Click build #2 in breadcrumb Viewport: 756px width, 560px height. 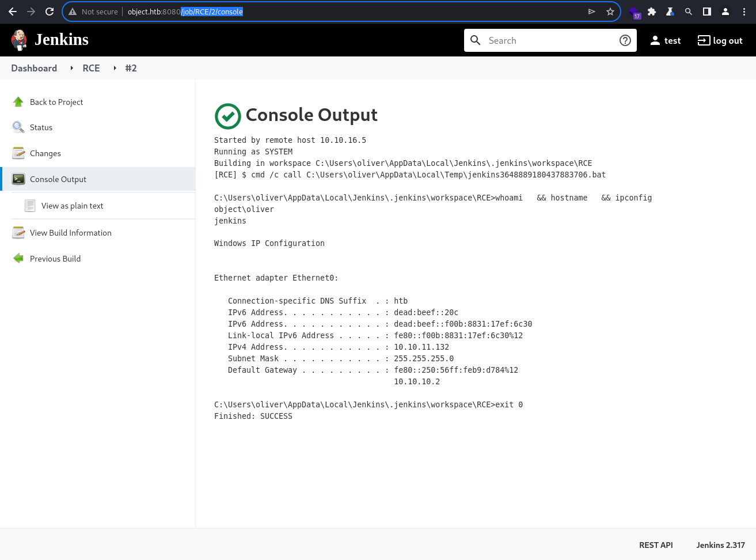coord(131,68)
